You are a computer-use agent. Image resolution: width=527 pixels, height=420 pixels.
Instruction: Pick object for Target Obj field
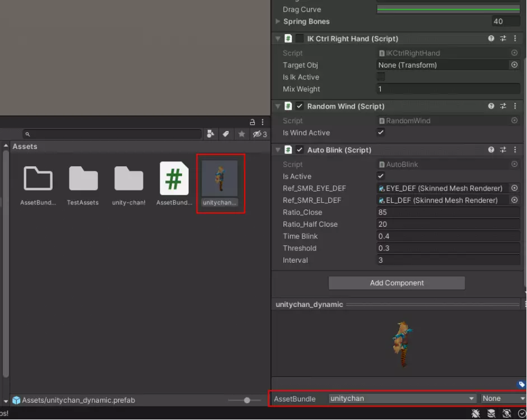[x=514, y=65]
